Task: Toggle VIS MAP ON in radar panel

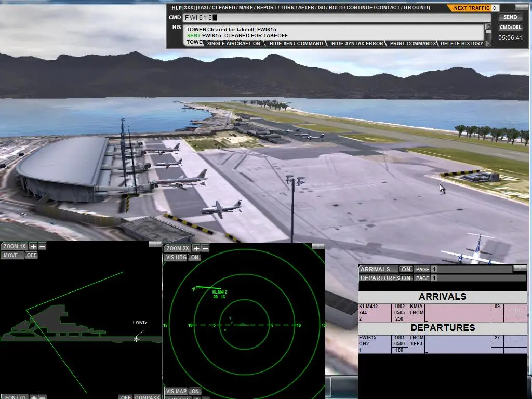Action: (195, 391)
